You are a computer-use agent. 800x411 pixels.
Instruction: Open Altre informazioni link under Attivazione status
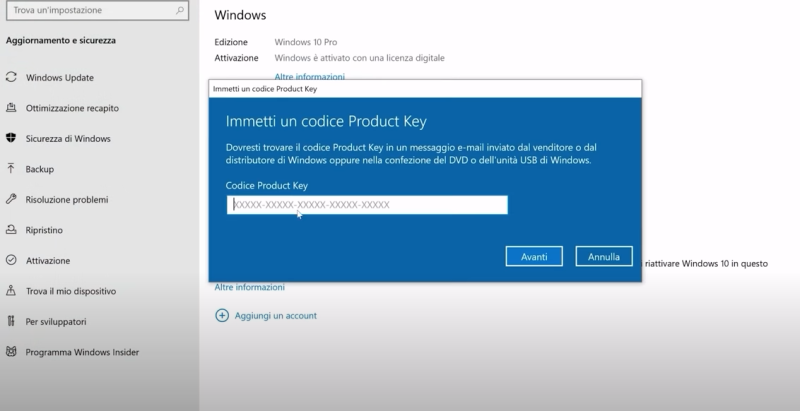click(x=310, y=76)
